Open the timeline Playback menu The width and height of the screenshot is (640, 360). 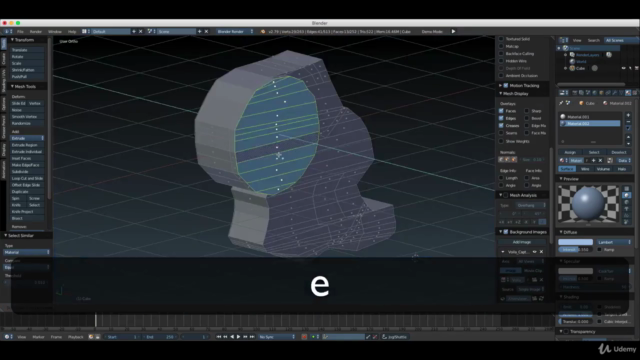[76, 337]
